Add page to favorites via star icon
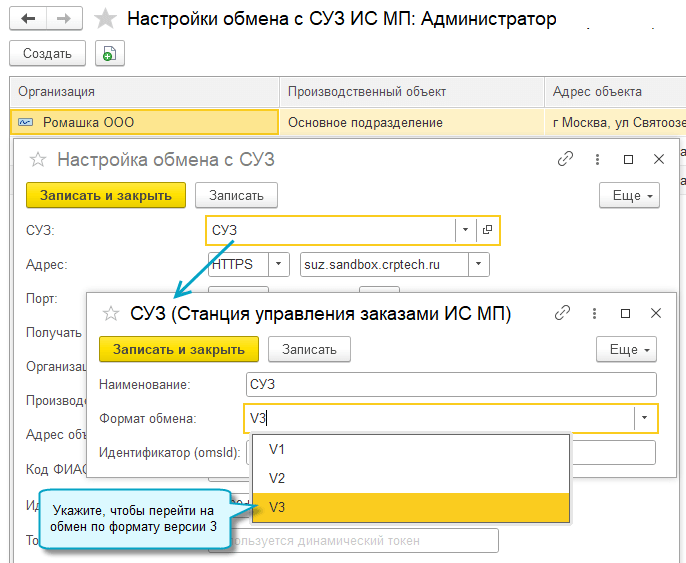This screenshot has width=686, height=563. [x=104, y=19]
